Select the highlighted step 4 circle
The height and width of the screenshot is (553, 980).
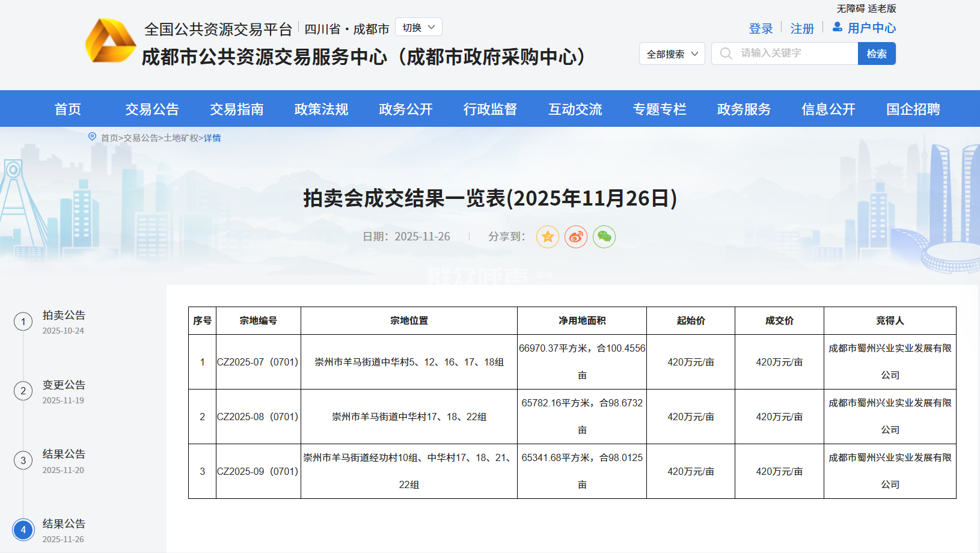[23, 530]
